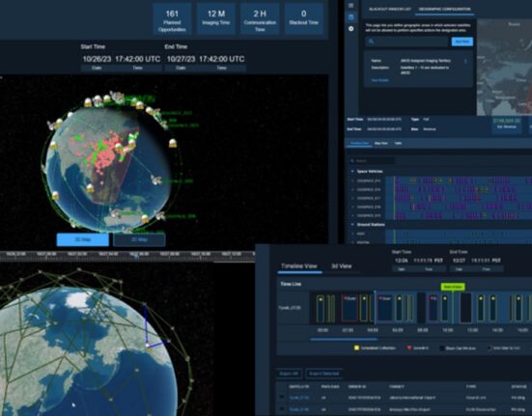Open See Details link on territory card

pos(379,80)
